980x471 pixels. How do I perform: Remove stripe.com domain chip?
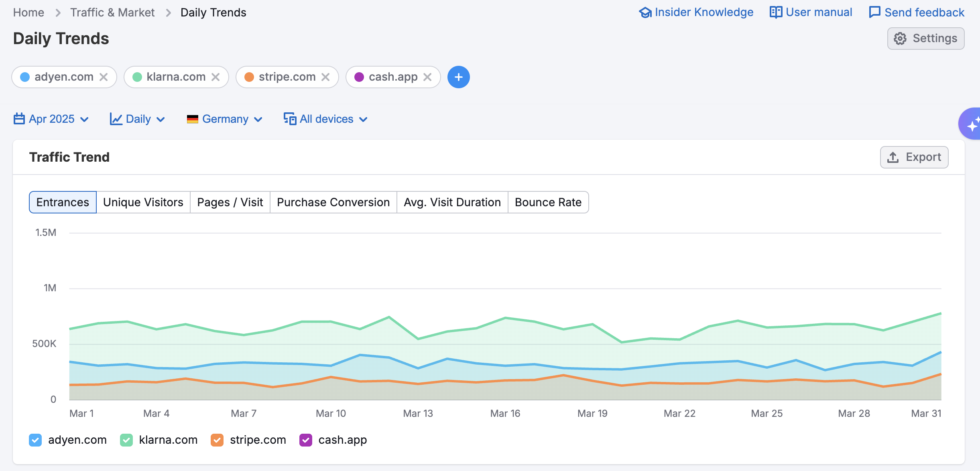point(325,77)
